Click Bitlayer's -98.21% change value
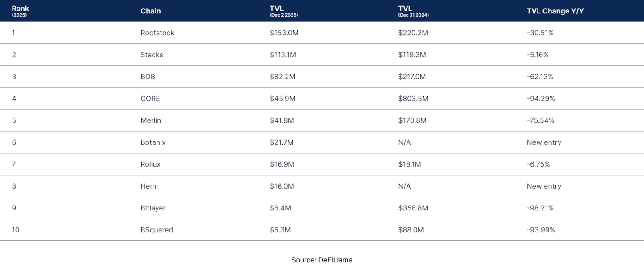Image resolution: width=644 pixels, height=279 pixels. 540,209
